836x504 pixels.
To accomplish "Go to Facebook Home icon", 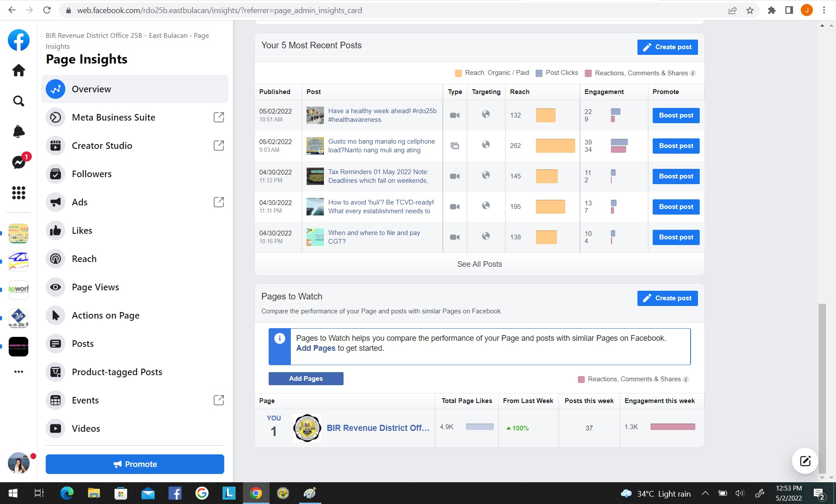I will [x=19, y=71].
